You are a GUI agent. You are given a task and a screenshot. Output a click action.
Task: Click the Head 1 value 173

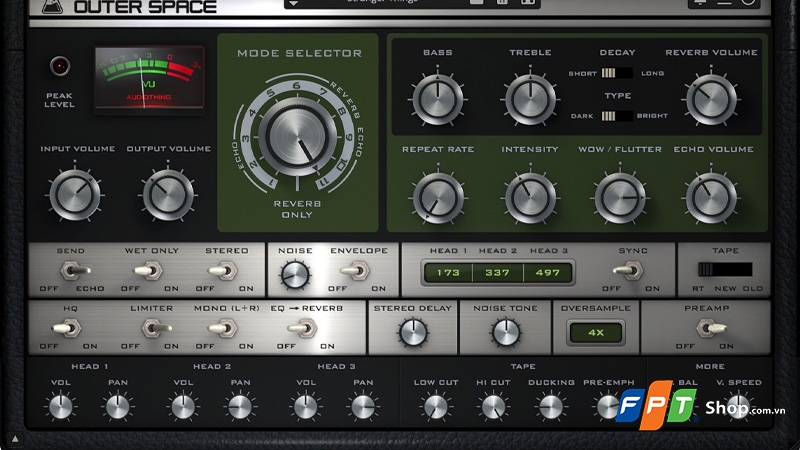(x=448, y=272)
